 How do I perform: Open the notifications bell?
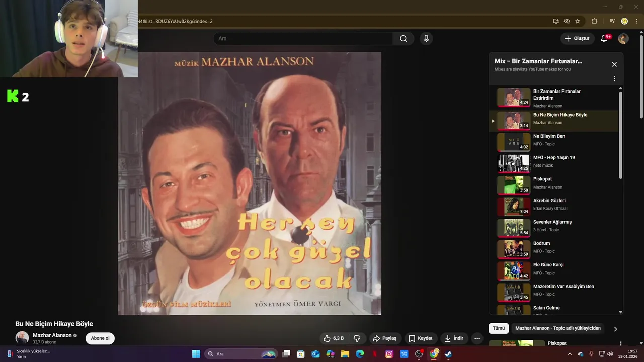605,39
